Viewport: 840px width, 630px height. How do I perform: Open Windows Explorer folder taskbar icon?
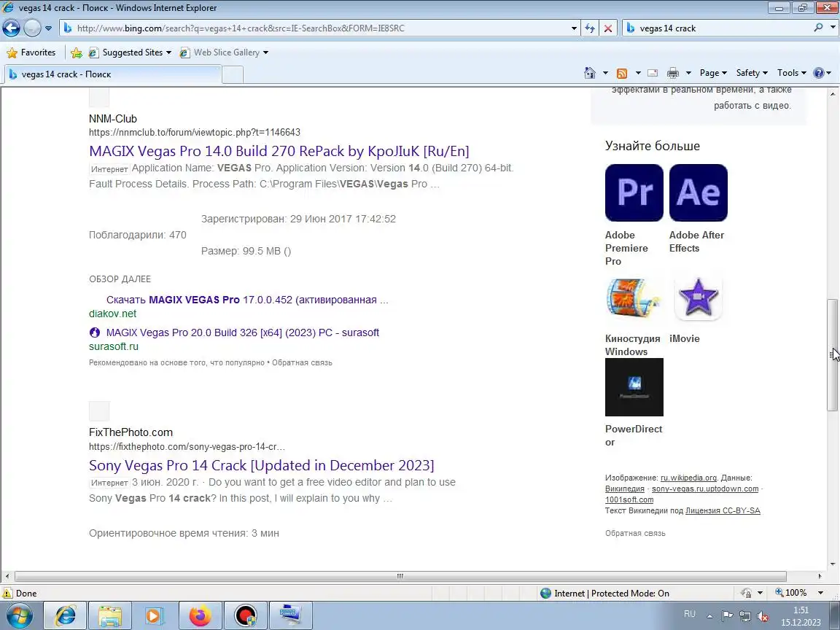tap(110, 615)
